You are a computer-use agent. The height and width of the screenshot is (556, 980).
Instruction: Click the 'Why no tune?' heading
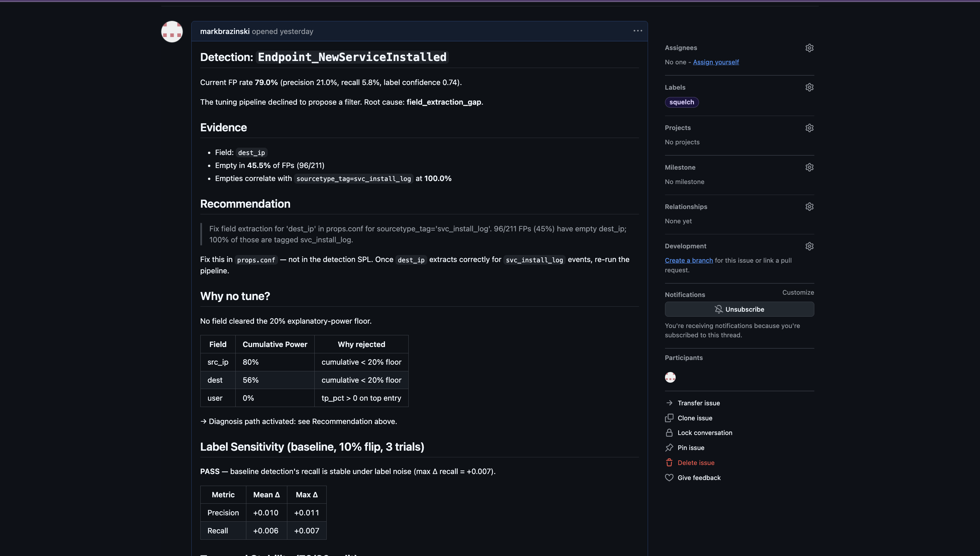[235, 296]
